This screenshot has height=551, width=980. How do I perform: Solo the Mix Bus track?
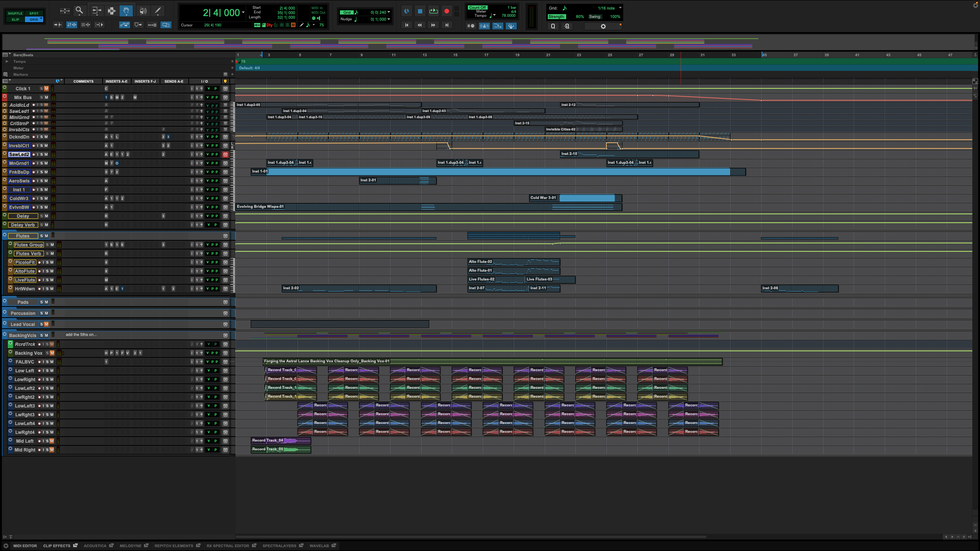(41, 98)
